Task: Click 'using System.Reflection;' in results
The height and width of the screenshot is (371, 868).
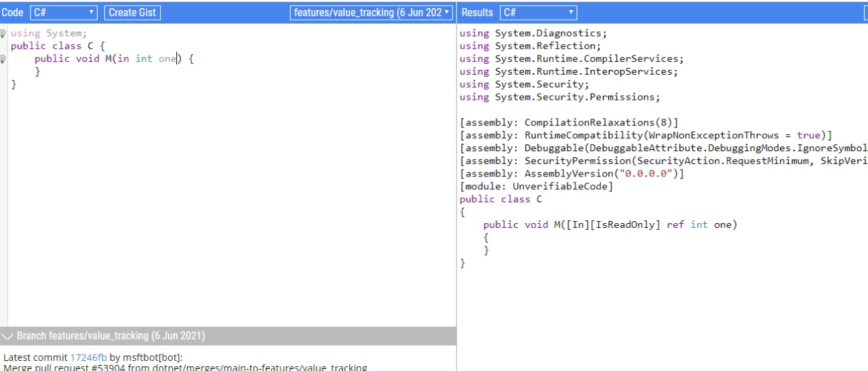Action: (530, 46)
